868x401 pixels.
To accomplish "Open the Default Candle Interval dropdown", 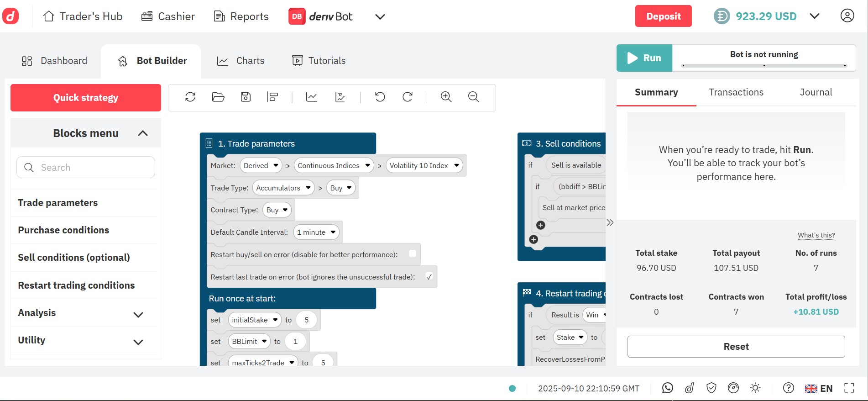I will [316, 232].
